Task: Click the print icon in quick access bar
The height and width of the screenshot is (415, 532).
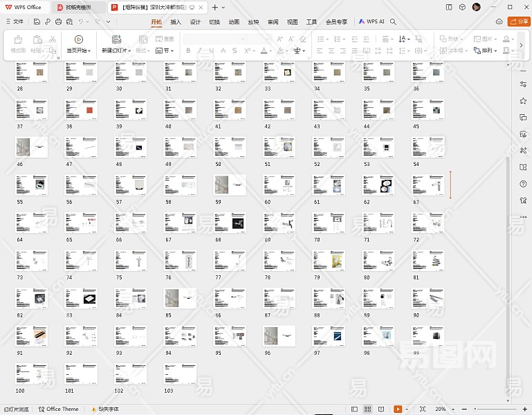Action: 59,21
